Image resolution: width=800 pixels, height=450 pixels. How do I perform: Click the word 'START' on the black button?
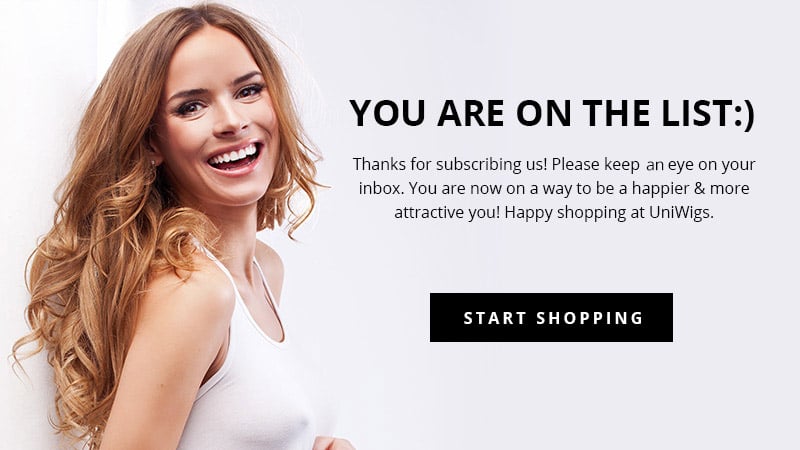point(494,318)
